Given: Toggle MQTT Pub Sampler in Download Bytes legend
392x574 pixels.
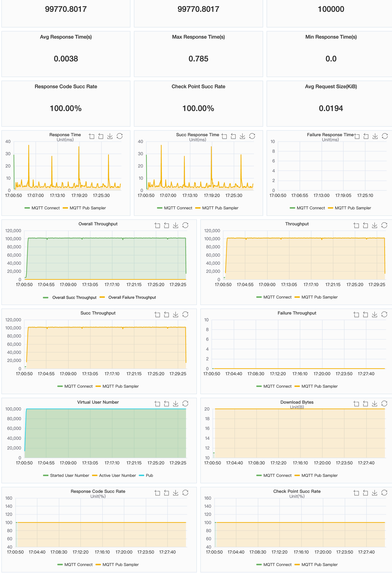Looking at the screenshot, I should click(x=316, y=475).
